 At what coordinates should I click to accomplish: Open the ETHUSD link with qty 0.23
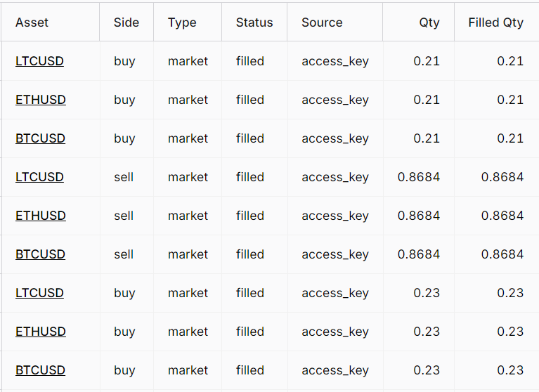[41, 332]
